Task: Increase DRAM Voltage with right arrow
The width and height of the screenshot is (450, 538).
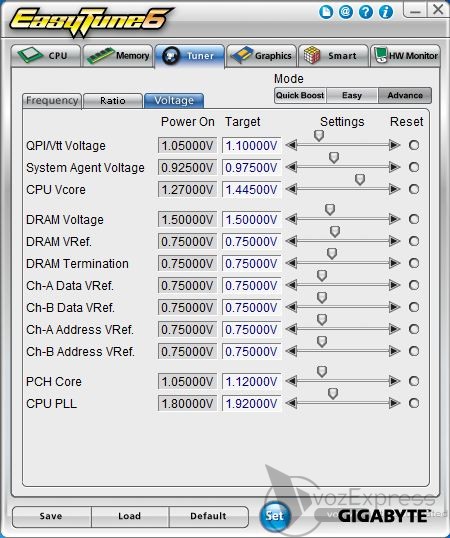Action: click(x=394, y=219)
